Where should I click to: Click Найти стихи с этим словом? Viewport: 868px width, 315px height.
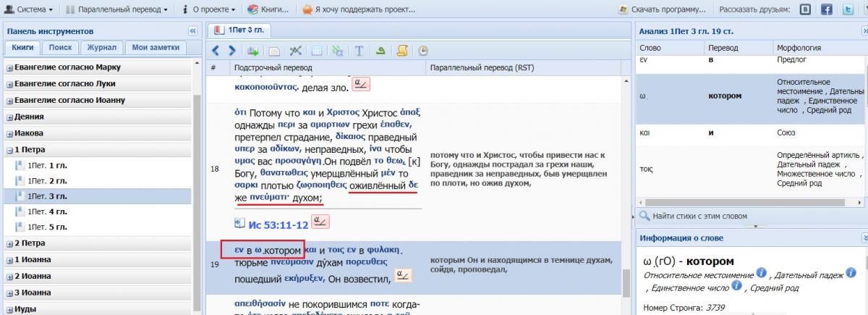tap(693, 216)
